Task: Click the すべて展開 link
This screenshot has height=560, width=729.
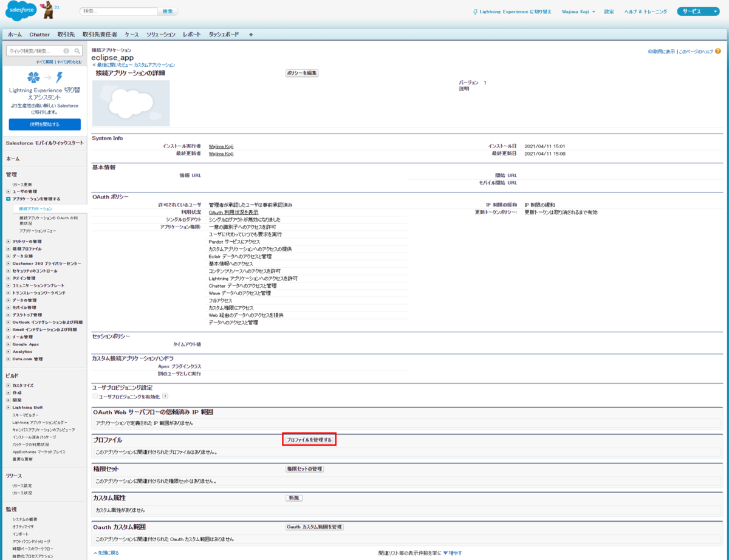Action: coord(44,62)
